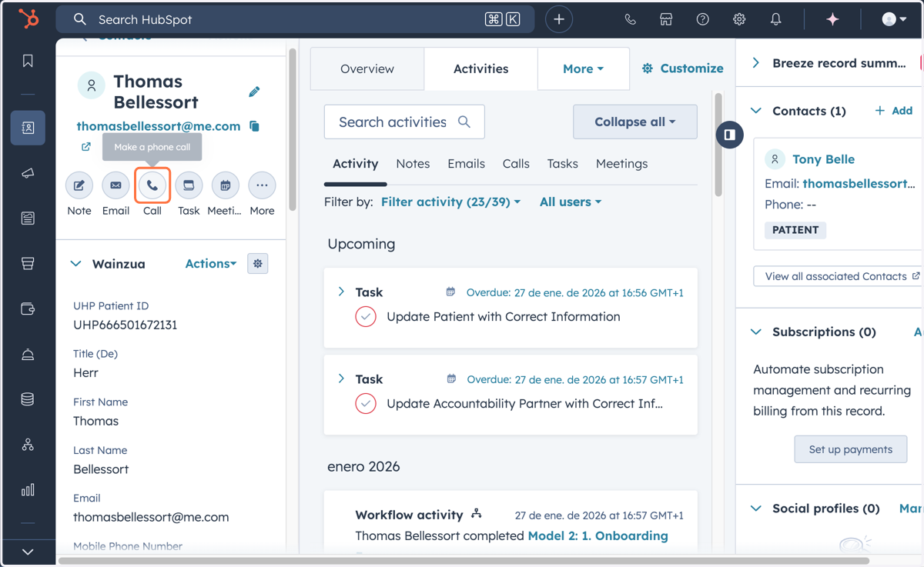The width and height of the screenshot is (924, 567).
Task: Switch to the Overview tab
Action: point(367,68)
